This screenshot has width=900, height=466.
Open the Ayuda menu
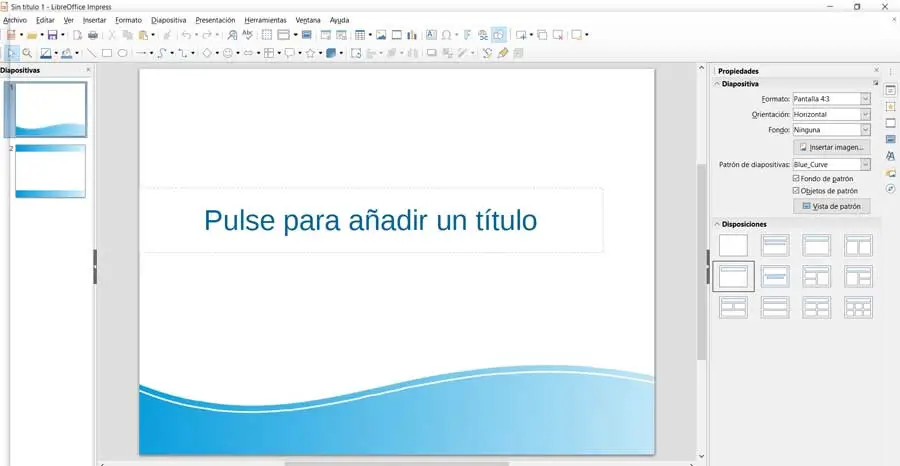(x=339, y=20)
